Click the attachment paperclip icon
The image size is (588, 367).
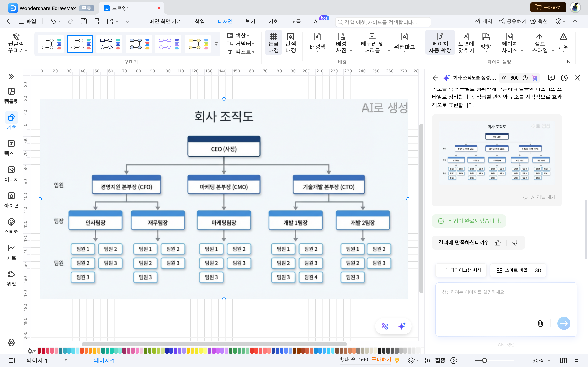540,323
